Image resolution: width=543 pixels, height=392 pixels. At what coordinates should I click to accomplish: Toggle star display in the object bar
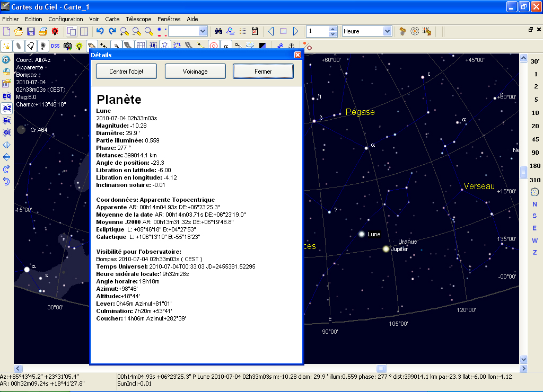(x=6, y=46)
